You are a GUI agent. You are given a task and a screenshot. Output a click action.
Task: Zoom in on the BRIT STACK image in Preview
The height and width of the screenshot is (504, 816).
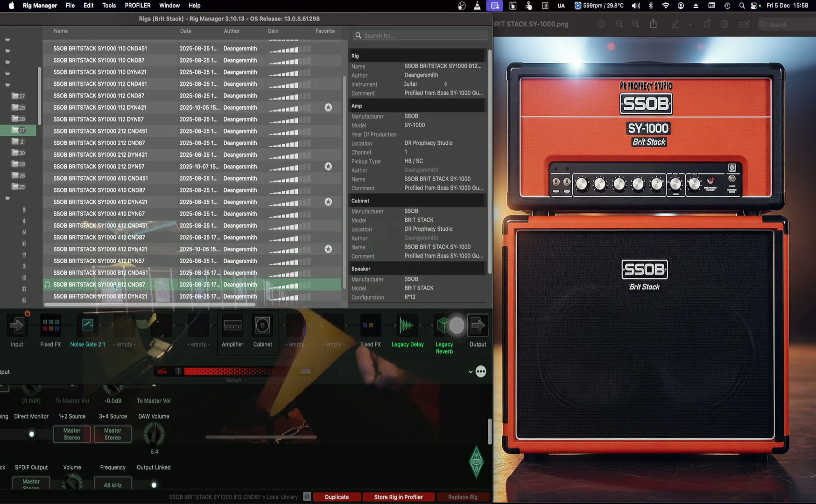click(635, 24)
